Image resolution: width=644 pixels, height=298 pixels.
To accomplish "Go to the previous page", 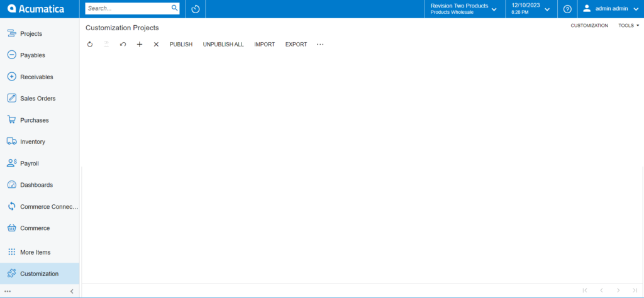I will coord(601,290).
